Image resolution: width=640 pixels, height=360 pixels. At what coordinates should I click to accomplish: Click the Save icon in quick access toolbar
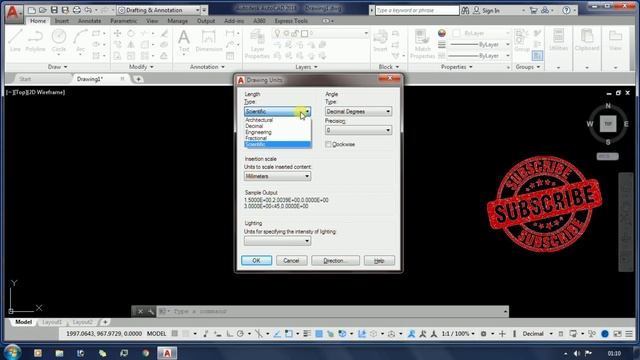pos(54,10)
